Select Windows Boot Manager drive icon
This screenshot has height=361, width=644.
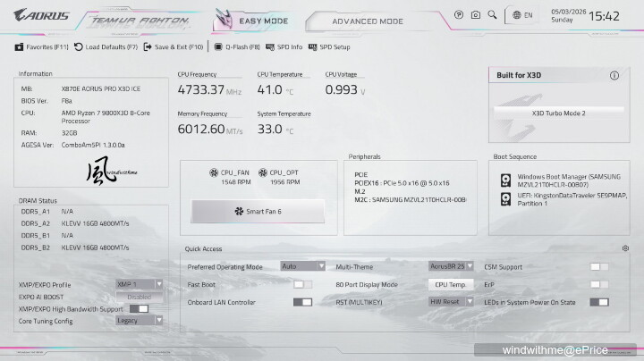click(x=505, y=180)
